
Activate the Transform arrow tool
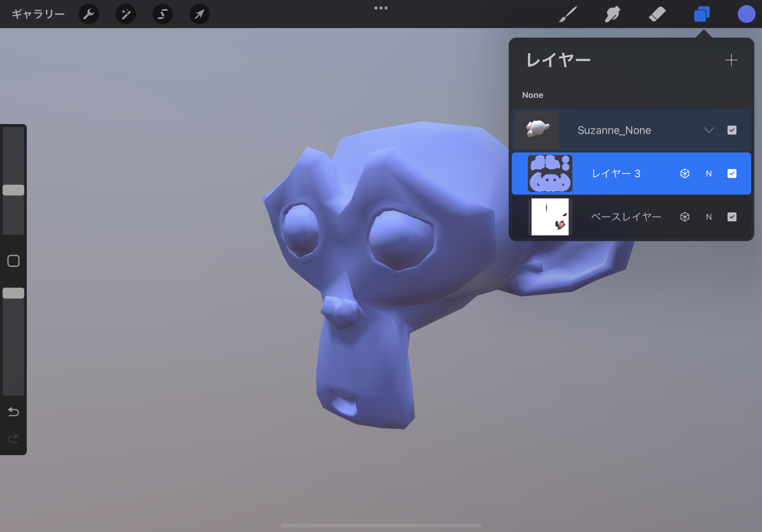(199, 14)
